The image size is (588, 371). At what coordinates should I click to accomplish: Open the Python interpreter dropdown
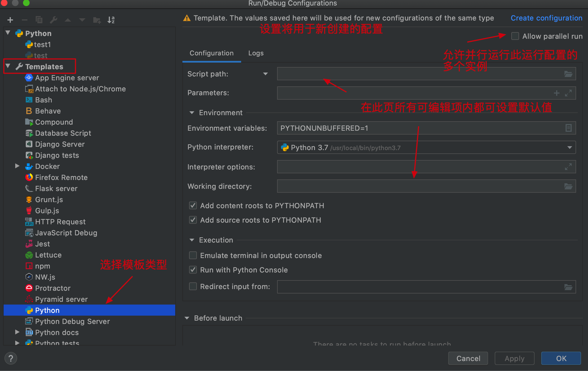[570, 148]
